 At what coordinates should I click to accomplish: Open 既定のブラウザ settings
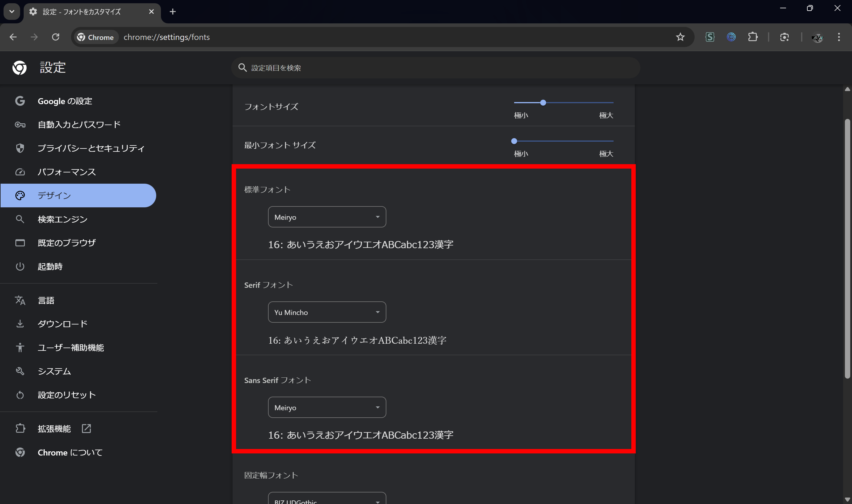78,243
